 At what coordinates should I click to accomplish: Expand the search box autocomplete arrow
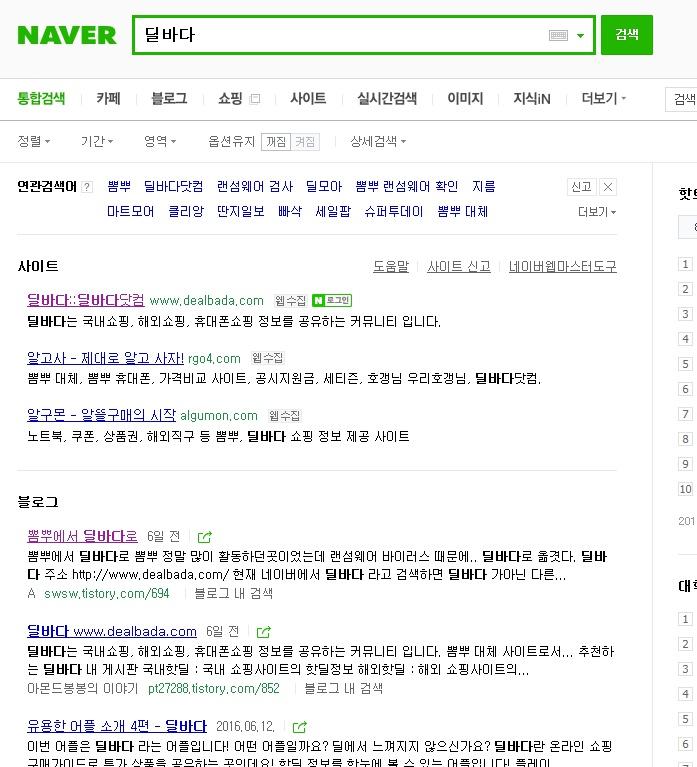[581, 35]
